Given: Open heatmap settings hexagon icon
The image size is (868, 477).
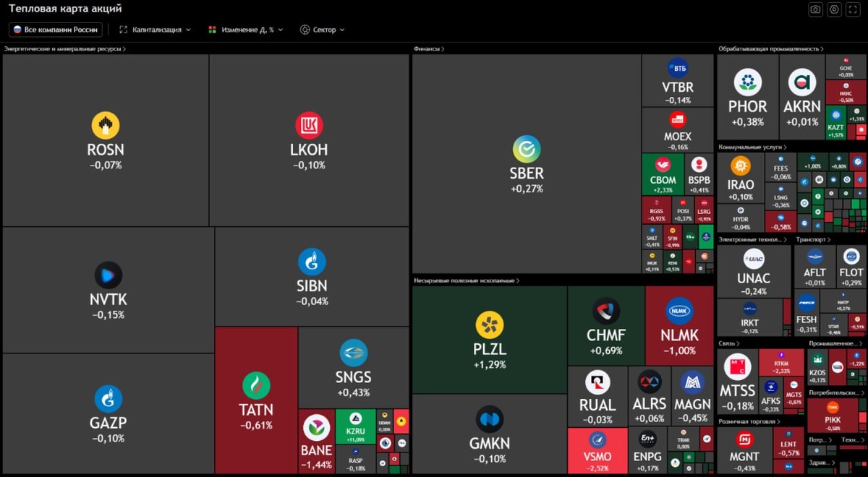Looking at the screenshot, I should tap(834, 9).
